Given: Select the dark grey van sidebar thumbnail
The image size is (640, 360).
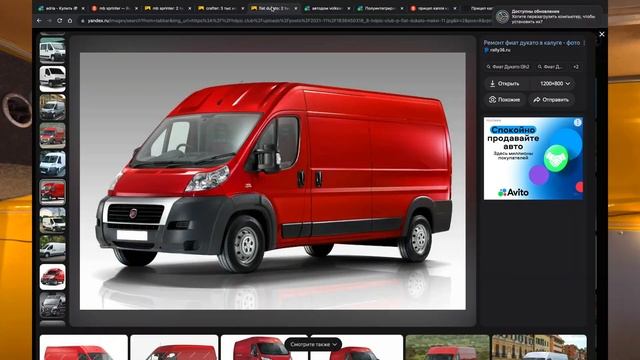Looking at the screenshot, I should [53, 305].
